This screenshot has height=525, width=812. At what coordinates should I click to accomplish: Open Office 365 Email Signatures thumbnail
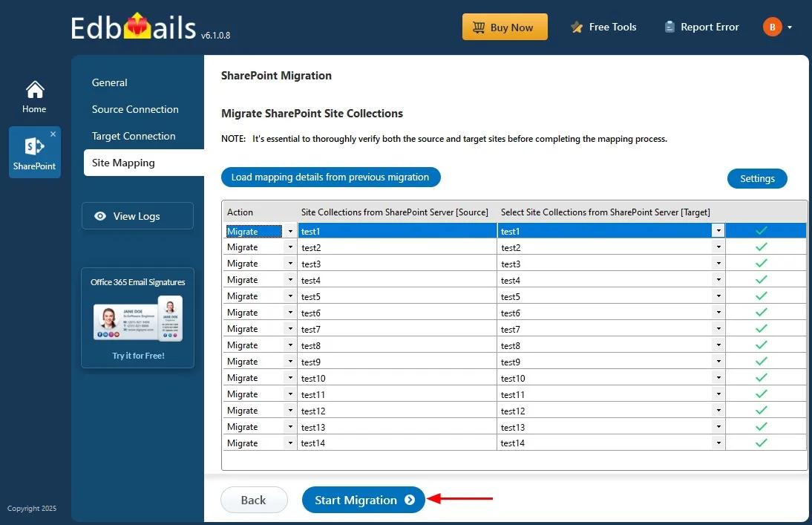coord(138,319)
